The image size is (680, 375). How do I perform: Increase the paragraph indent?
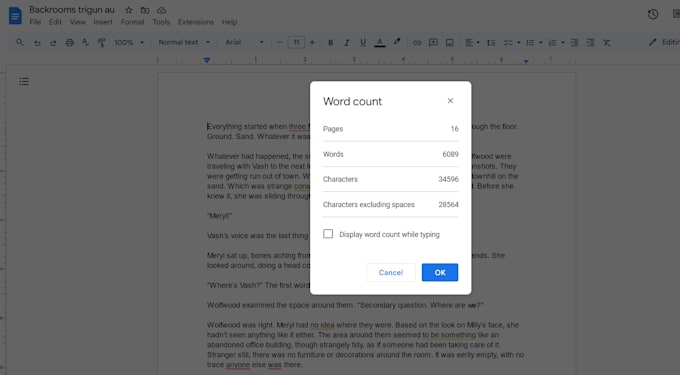(590, 42)
